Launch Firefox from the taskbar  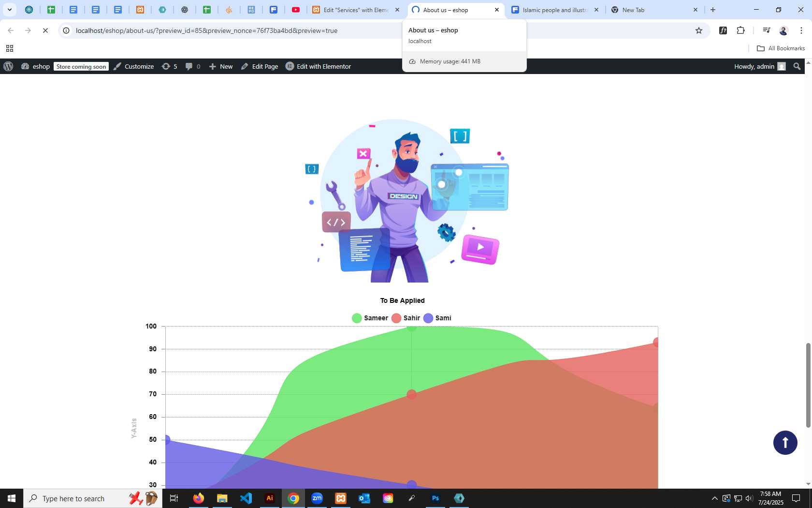coord(198,498)
